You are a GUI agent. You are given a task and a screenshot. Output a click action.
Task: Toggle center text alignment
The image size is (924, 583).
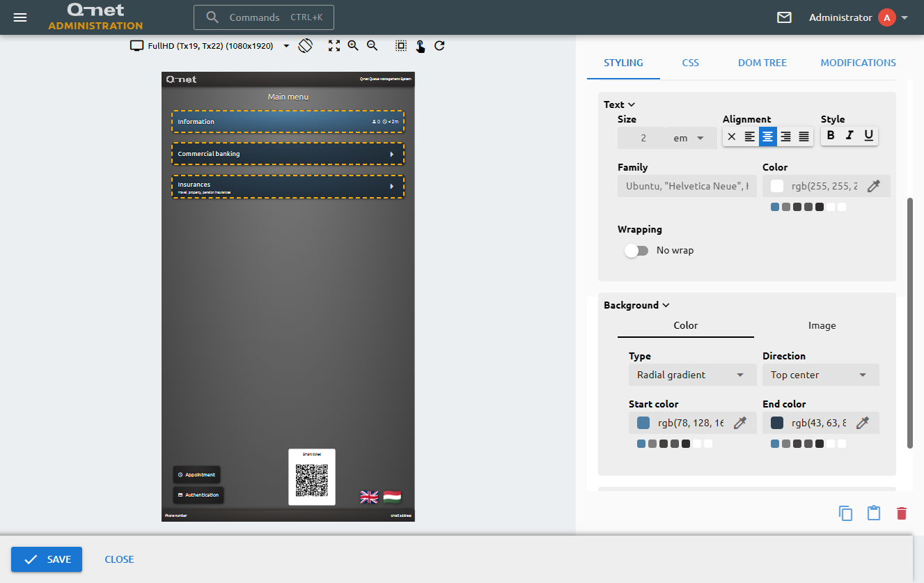[767, 137]
